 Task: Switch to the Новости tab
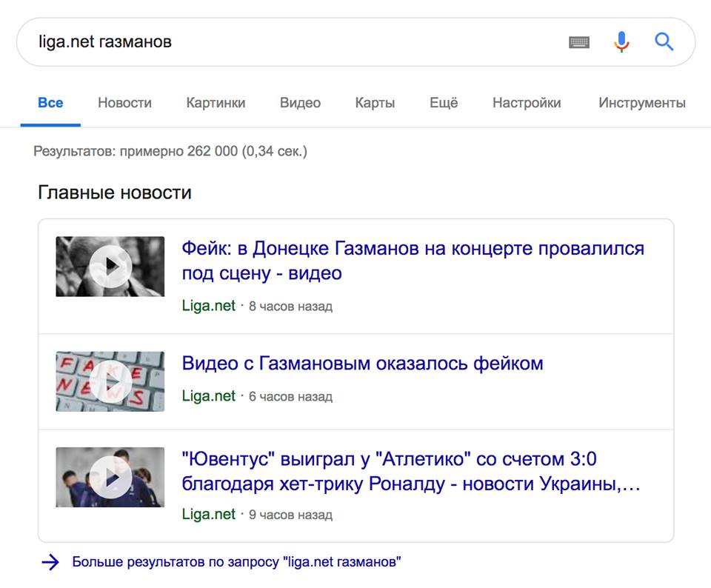pyautogui.click(x=124, y=103)
